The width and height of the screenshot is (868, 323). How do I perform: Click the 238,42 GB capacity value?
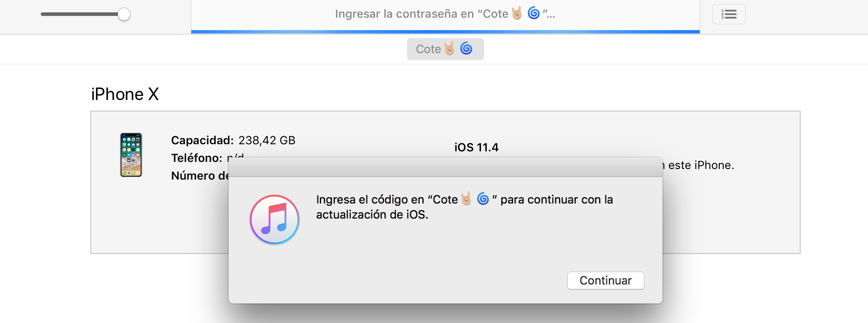click(x=267, y=141)
